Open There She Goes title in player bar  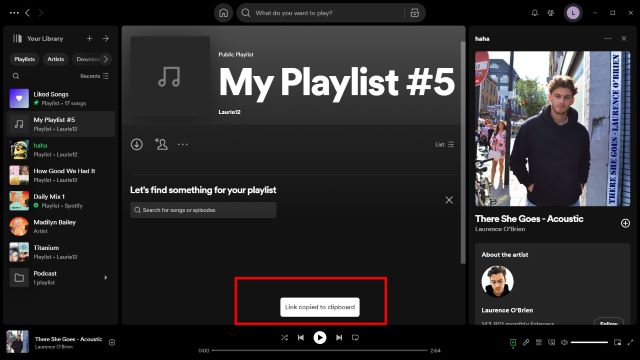coord(69,339)
